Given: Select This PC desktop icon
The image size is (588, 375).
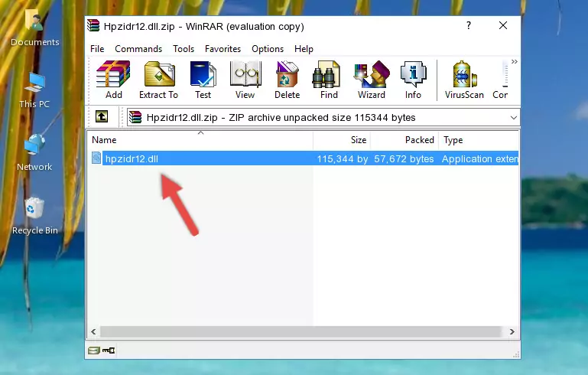Looking at the screenshot, I should click(x=34, y=91).
